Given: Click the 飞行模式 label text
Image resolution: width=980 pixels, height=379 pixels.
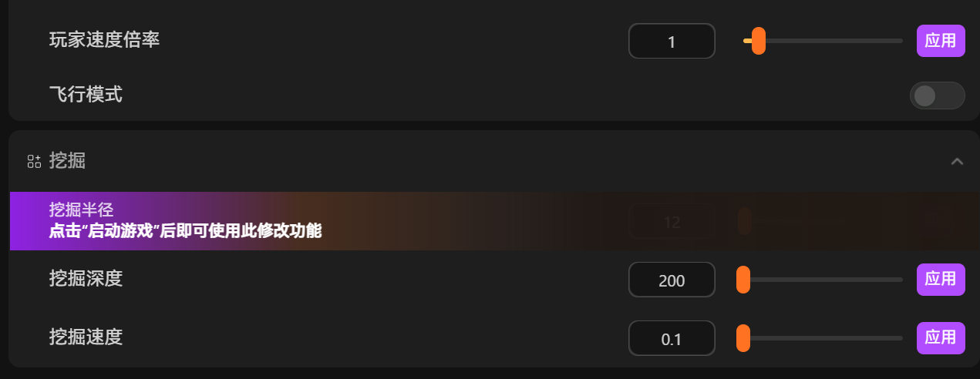Looking at the screenshot, I should [x=86, y=95].
